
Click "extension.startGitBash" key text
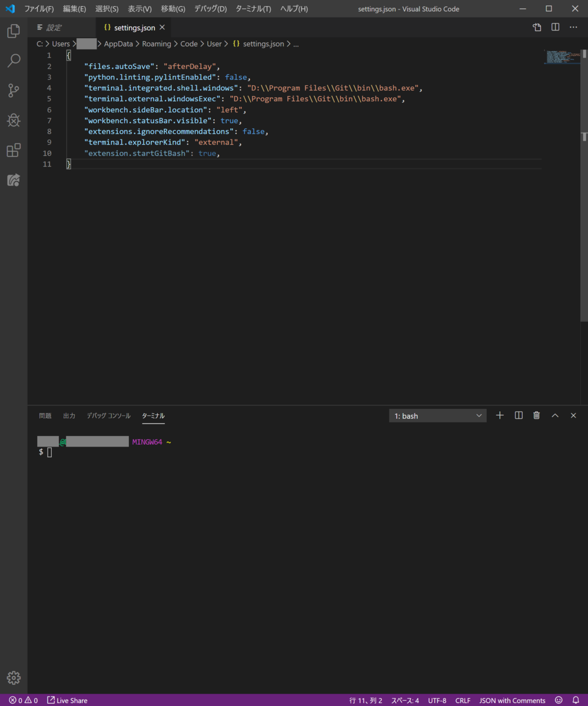tap(137, 153)
